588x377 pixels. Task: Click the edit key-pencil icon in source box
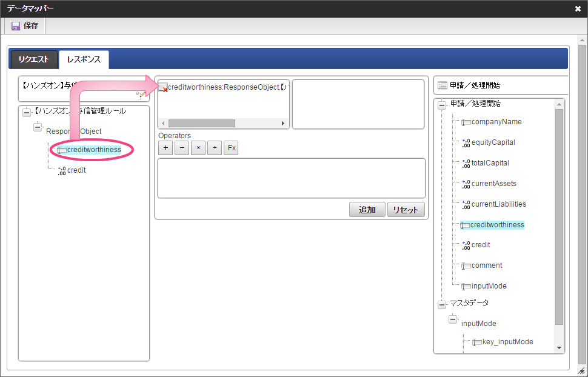(141, 95)
